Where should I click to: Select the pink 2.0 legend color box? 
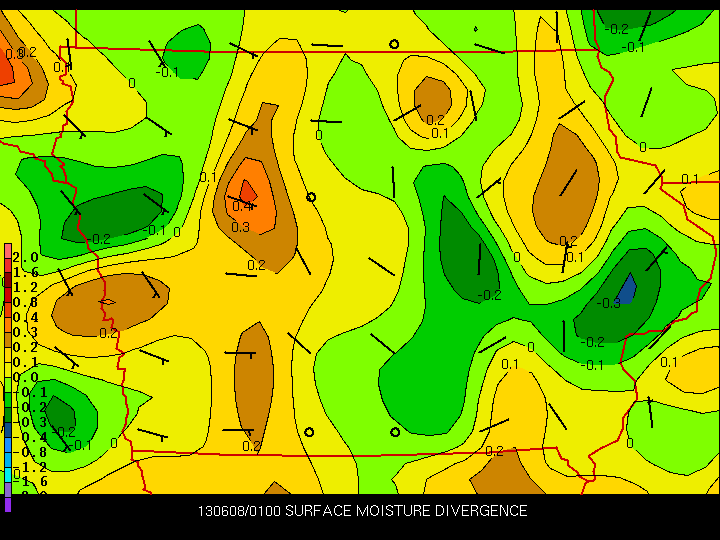pos(8,251)
